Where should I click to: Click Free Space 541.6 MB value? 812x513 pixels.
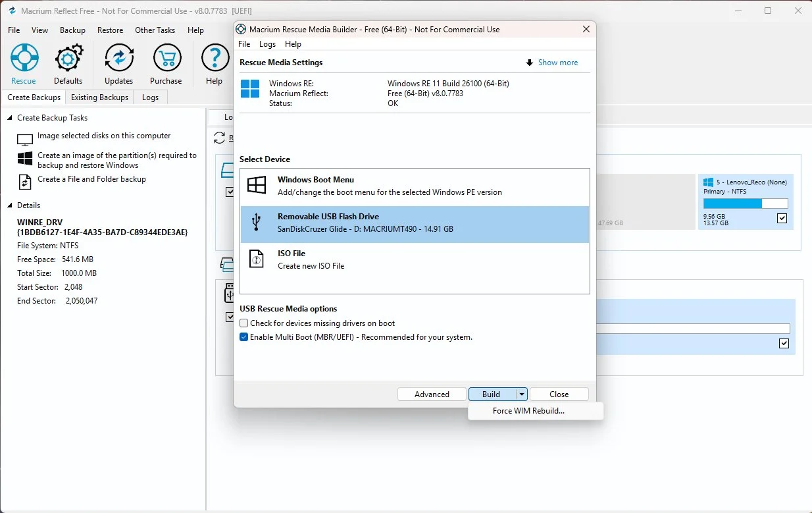pyautogui.click(x=78, y=259)
